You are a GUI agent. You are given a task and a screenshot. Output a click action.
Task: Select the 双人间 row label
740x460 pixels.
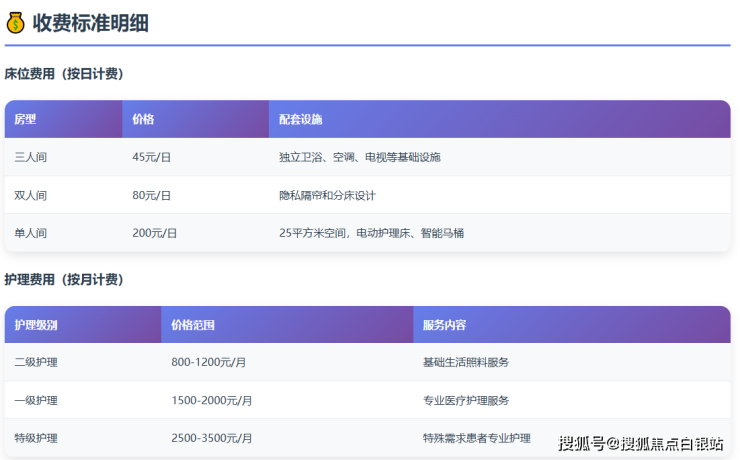(30, 195)
